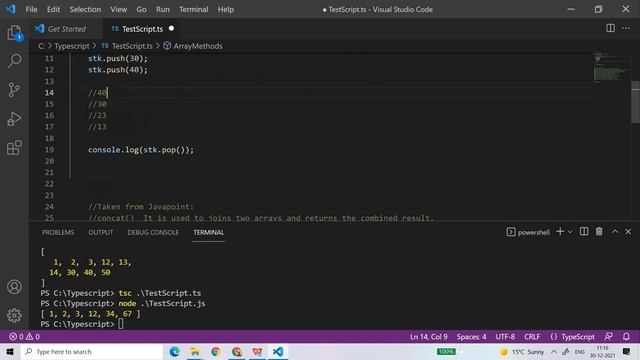Image resolution: width=640 pixels, height=360 pixels.
Task: Add a new terminal with plus icon
Action: [x=560, y=232]
